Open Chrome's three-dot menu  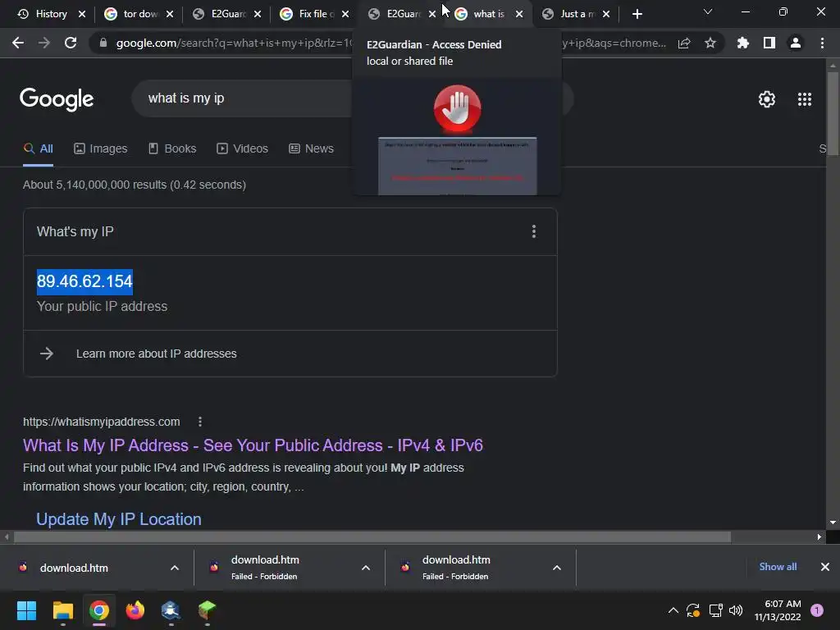click(822, 43)
